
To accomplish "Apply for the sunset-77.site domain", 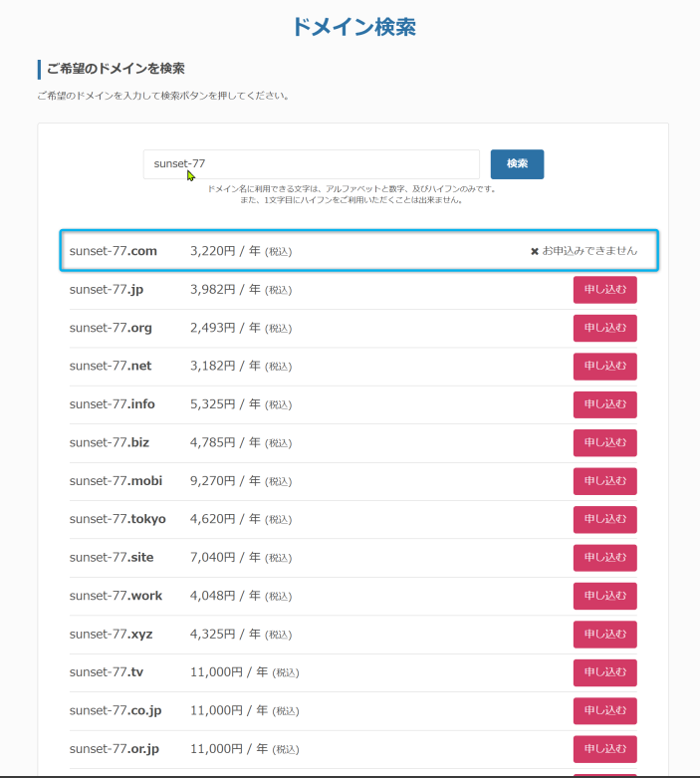I will pyautogui.click(x=604, y=558).
